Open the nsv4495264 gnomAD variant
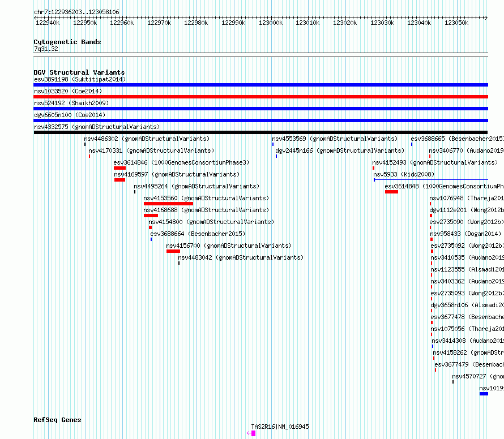This screenshot has height=439, width=504. 197,186
